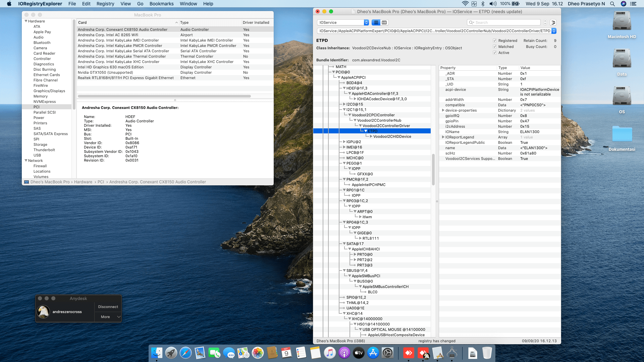Select the VoodooI2CHIDDevice tree entry
This screenshot has width=644, height=362.
click(x=392, y=136)
